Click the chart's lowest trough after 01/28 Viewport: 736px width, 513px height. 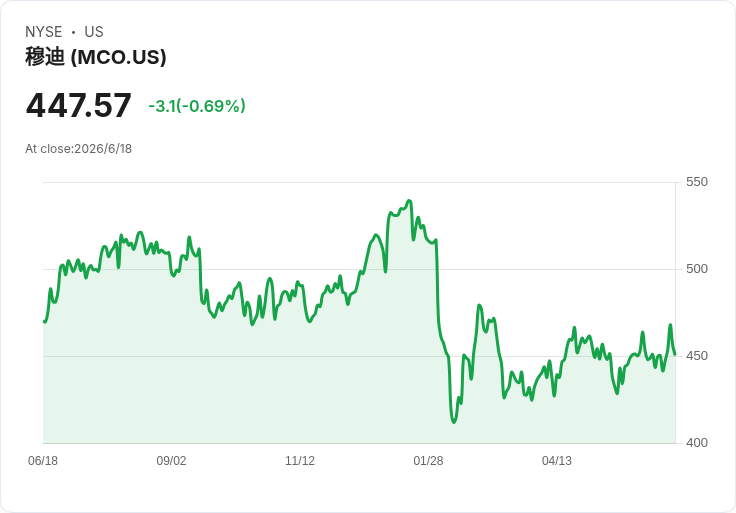coord(453,422)
